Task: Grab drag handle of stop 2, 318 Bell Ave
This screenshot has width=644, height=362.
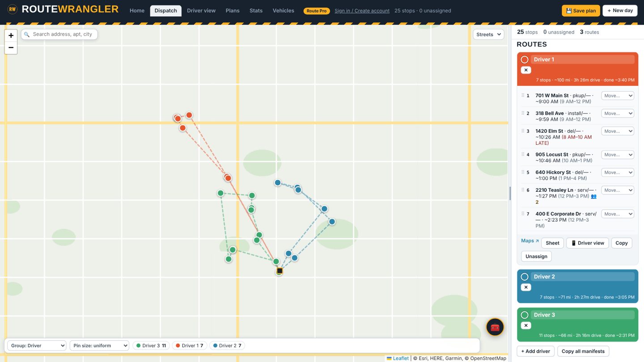Action: (522, 113)
